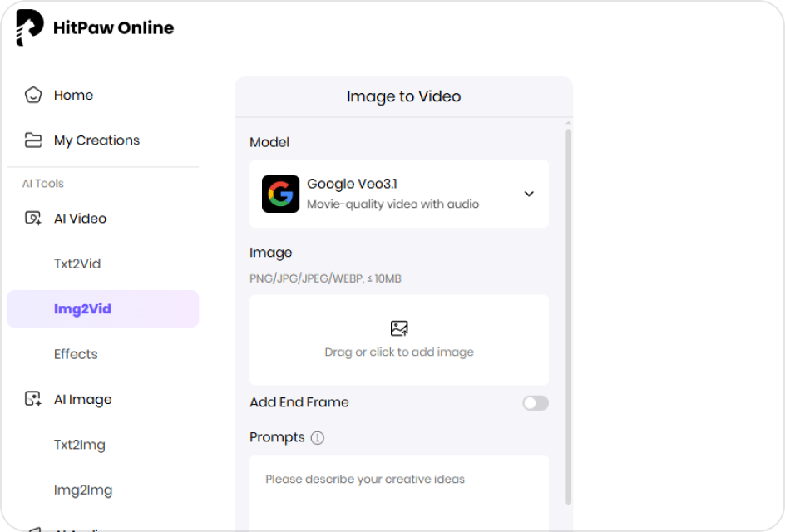Go to Txt2Img in sidebar
Viewport: 785px width, 532px height.
tap(80, 445)
